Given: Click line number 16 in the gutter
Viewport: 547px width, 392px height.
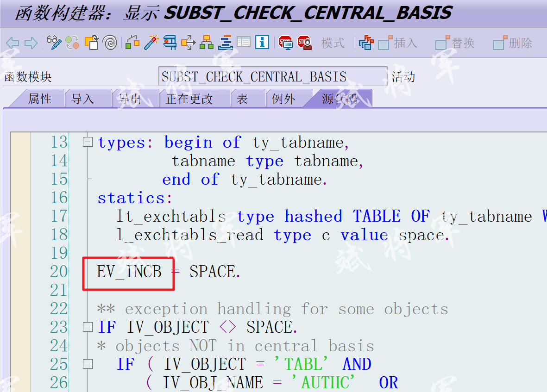Looking at the screenshot, I should click(x=59, y=198).
